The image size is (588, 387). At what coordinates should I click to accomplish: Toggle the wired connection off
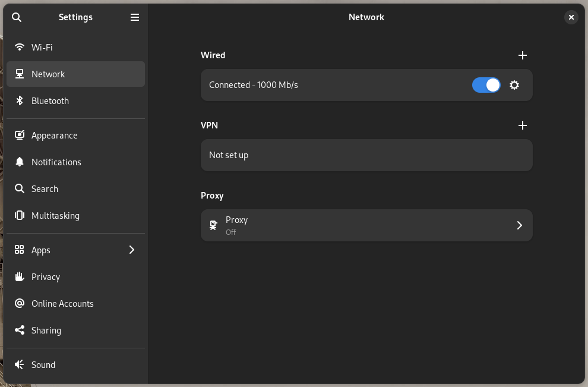pyautogui.click(x=486, y=85)
